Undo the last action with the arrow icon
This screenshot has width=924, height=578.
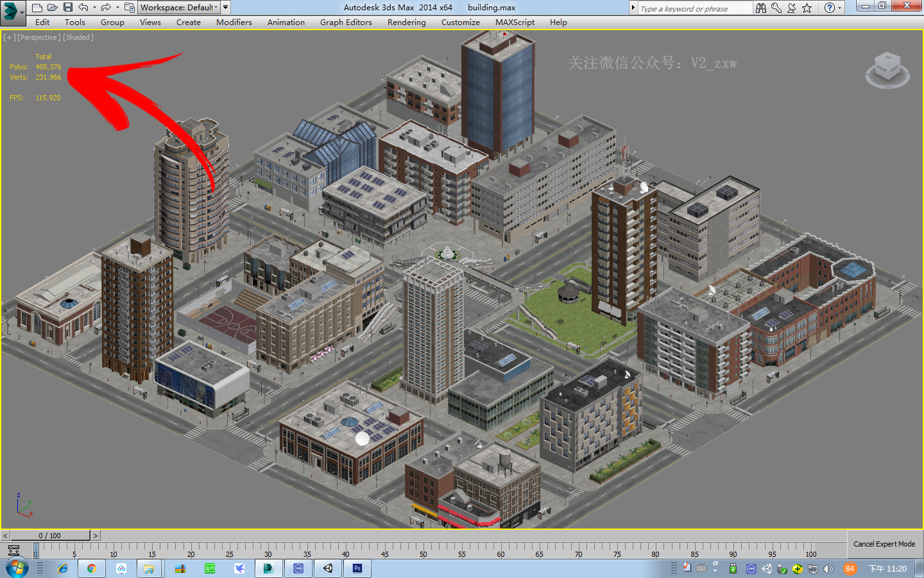pos(83,8)
